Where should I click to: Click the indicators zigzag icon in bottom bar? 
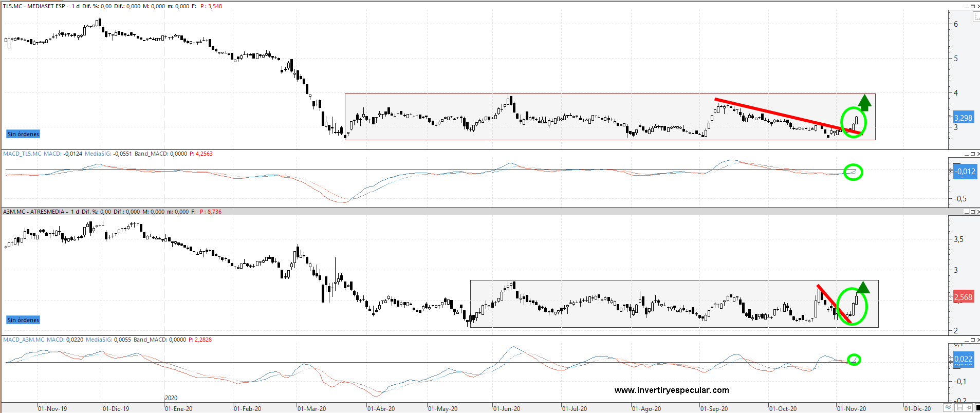click(948, 408)
